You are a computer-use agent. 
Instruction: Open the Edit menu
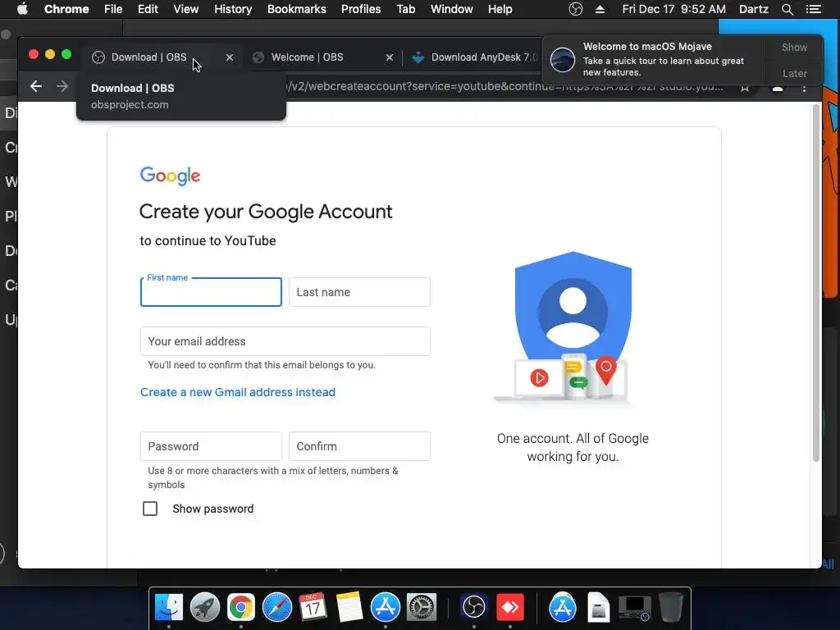click(x=148, y=9)
